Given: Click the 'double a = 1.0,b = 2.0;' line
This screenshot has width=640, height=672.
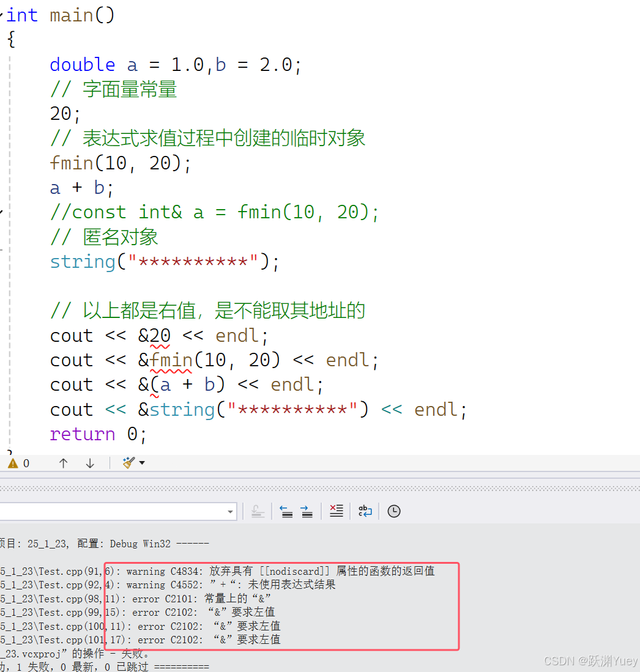Looking at the screenshot, I should [176, 65].
